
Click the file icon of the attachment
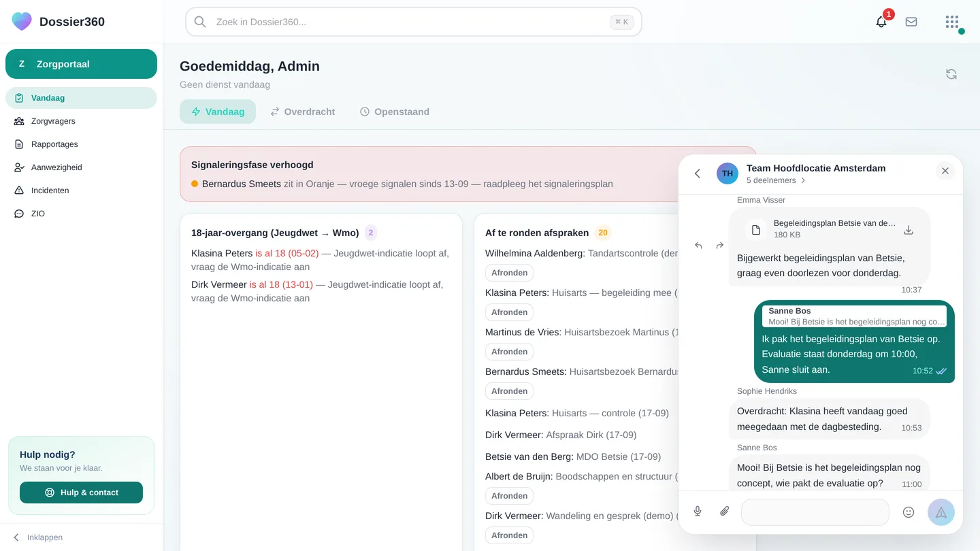point(755,230)
